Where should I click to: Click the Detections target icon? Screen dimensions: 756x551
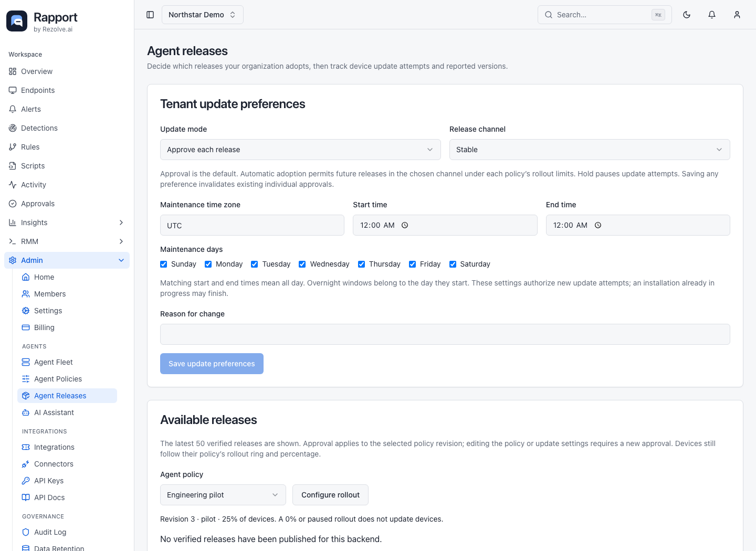13,128
